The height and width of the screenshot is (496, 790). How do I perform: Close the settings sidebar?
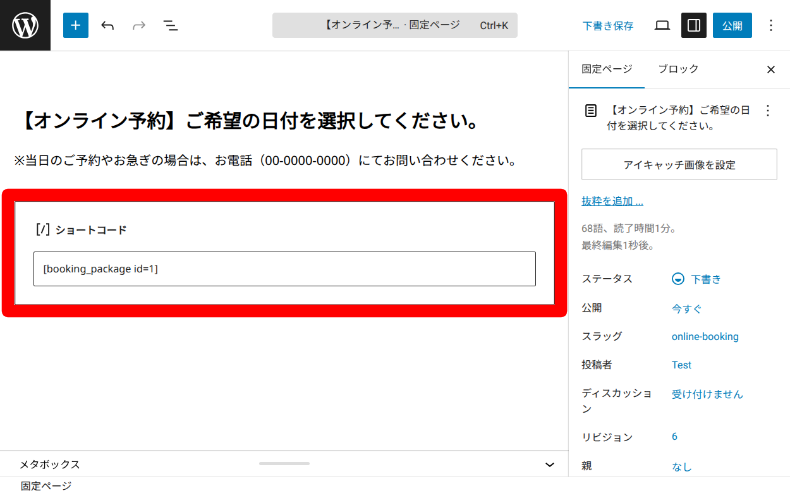[x=771, y=70]
